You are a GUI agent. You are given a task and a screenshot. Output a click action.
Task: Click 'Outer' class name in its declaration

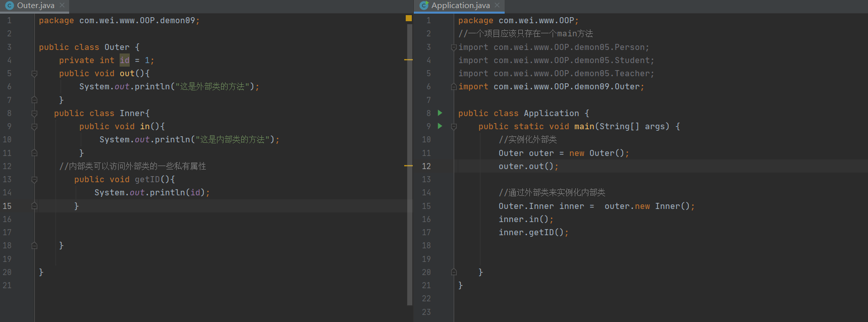tap(117, 47)
